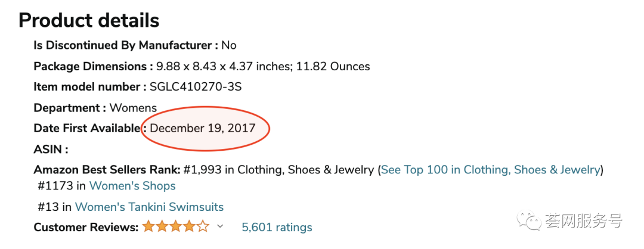
Task: Click the first gold rating star
Action: pyautogui.click(x=148, y=227)
